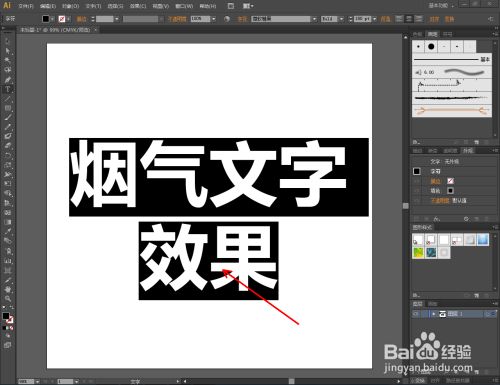Open the opacity 100% dropdown

click(x=213, y=19)
